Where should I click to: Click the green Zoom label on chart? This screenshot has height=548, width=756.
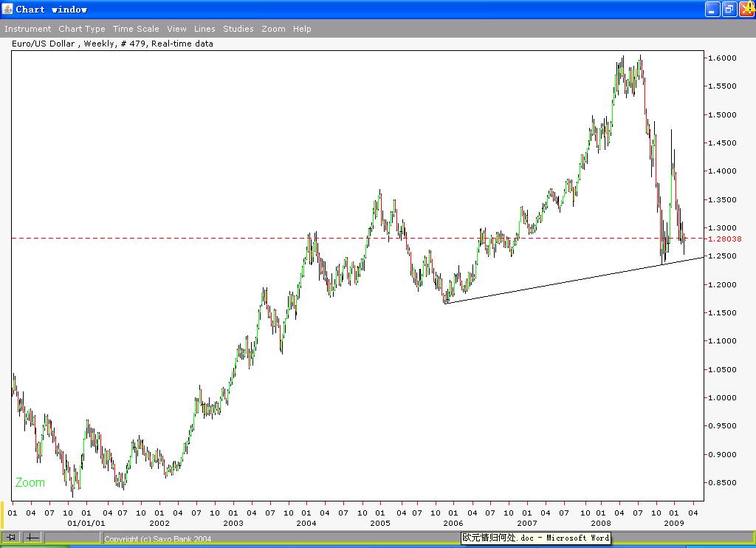tap(30, 482)
